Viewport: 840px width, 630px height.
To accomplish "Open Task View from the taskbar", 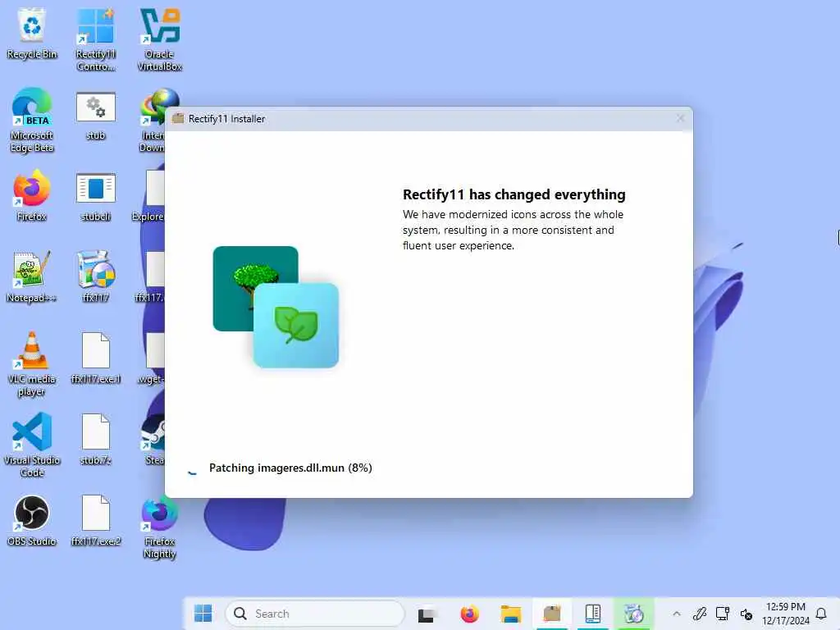I will pos(427,614).
